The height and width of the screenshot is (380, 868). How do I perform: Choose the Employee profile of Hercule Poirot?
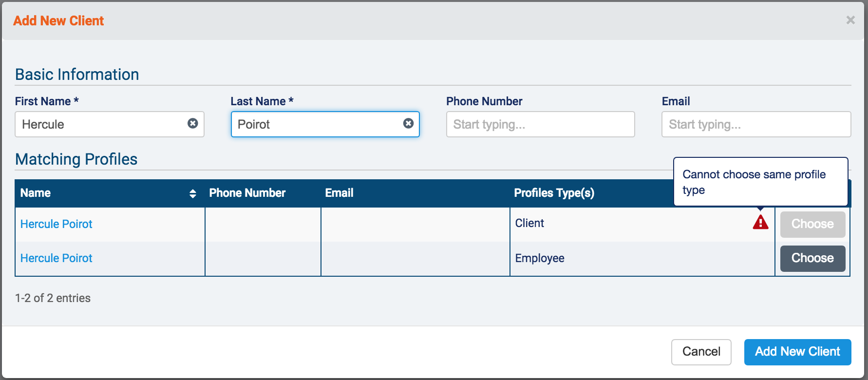click(812, 258)
